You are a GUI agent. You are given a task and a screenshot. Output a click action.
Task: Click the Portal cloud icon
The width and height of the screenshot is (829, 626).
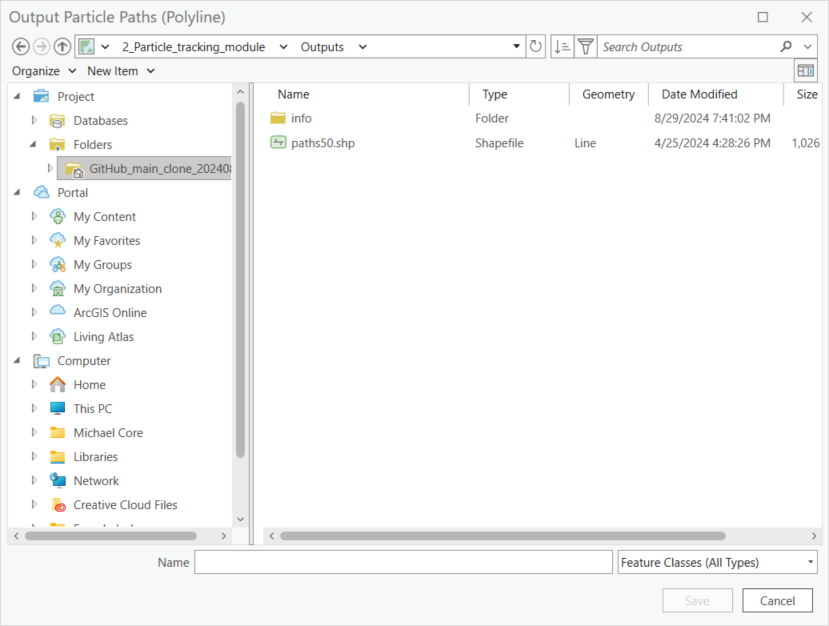click(41, 192)
